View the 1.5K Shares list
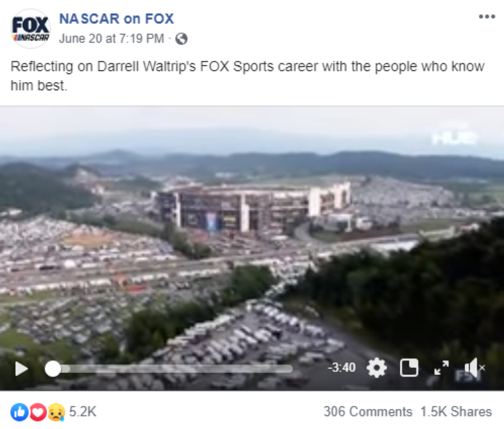 coord(456,411)
